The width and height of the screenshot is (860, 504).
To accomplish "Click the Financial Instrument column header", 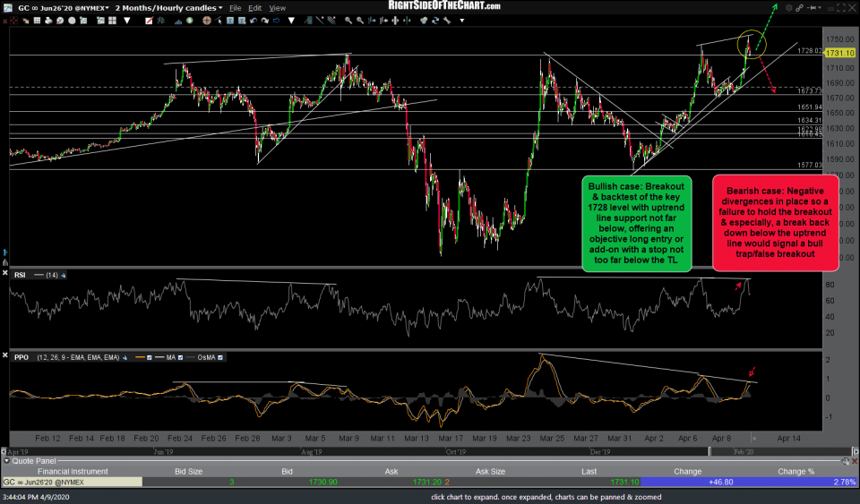I will (72, 471).
